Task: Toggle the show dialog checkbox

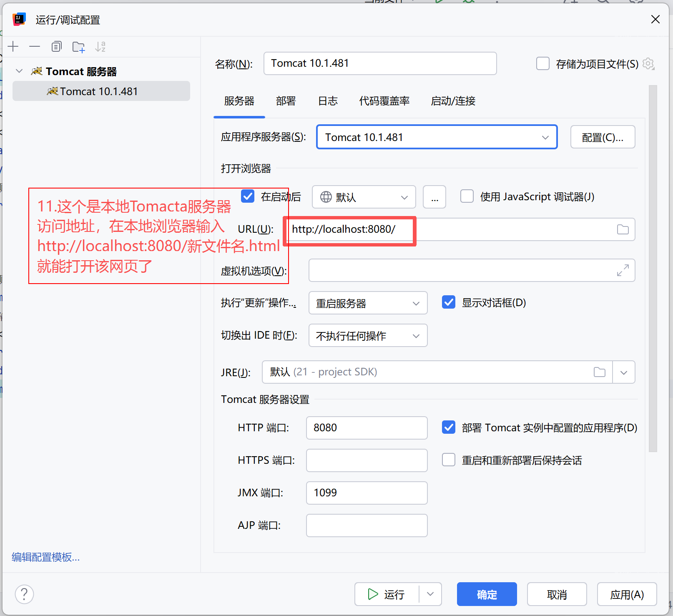Action: pos(449,302)
